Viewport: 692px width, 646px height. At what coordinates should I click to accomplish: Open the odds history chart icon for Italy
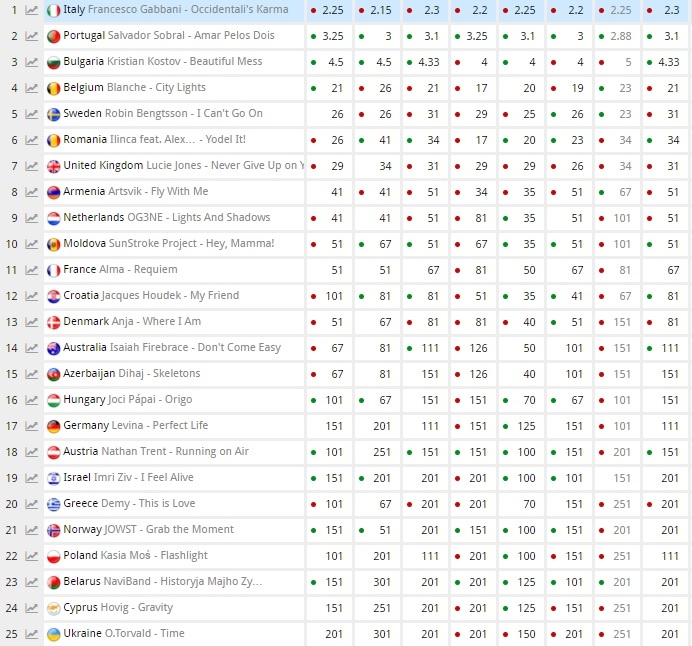click(x=32, y=10)
